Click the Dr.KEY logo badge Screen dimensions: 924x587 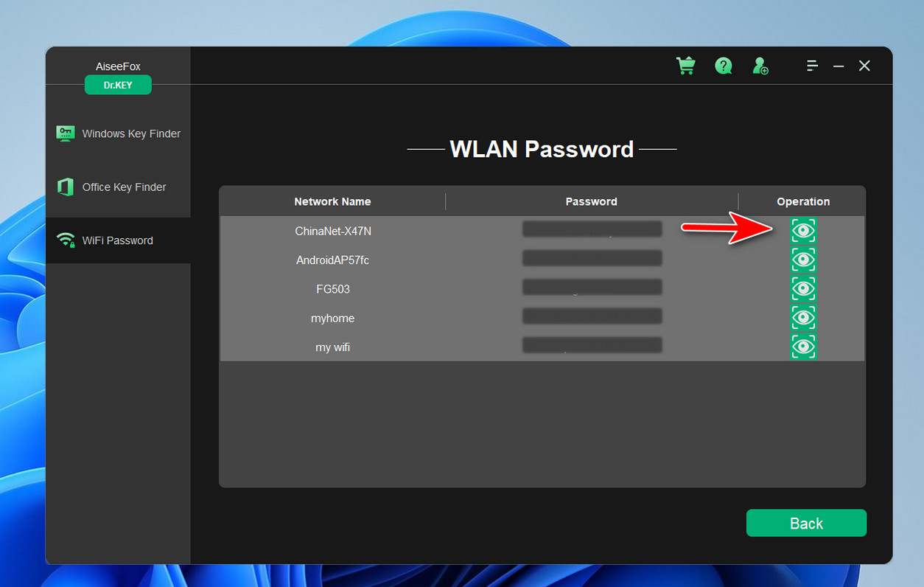click(x=118, y=85)
